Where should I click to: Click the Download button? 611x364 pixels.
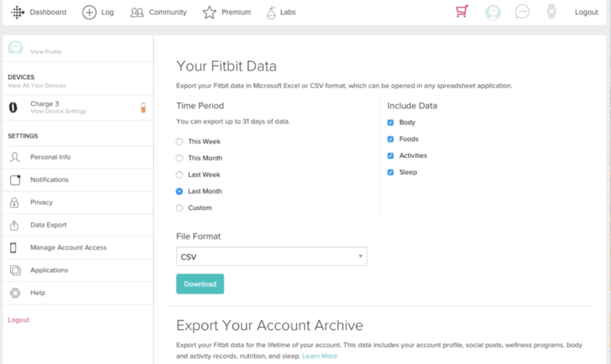pyautogui.click(x=200, y=284)
